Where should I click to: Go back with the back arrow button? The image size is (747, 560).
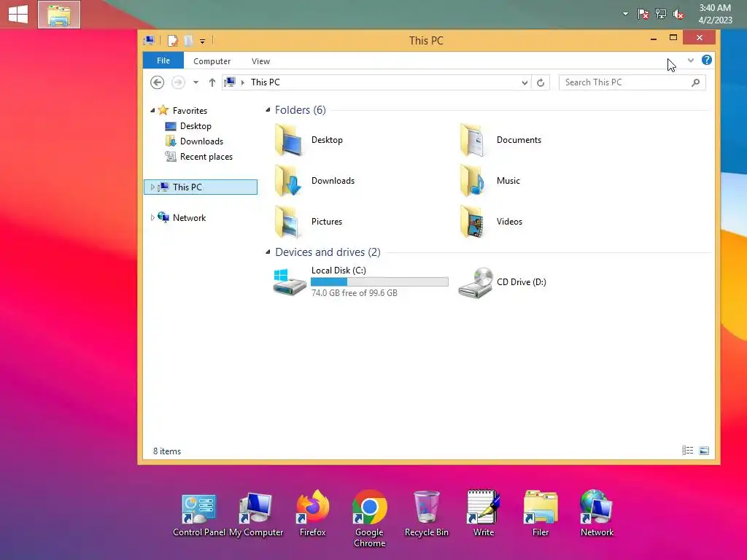click(x=158, y=82)
